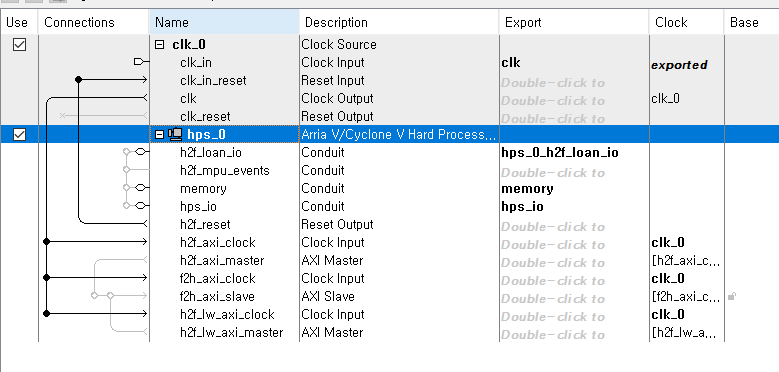The width and height of the screenshot is (779, 372).
Task: Click the Export column header
Action: pos(574,22)
